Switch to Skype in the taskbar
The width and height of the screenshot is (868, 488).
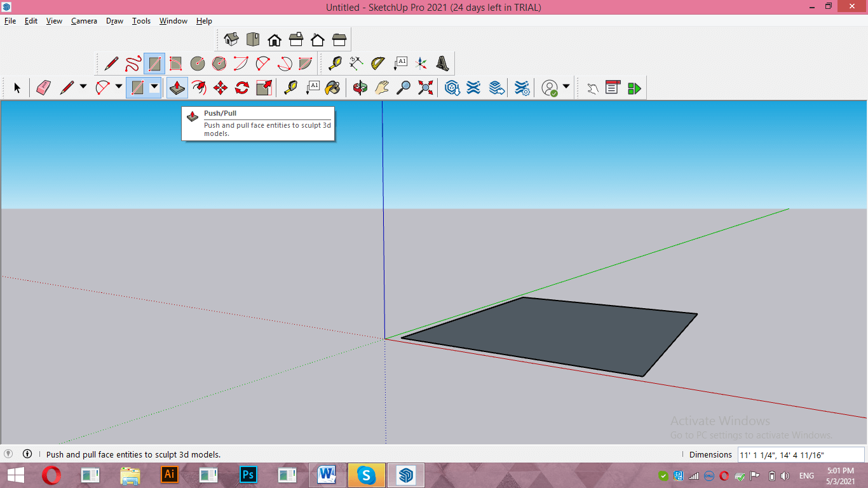(366, 475)
